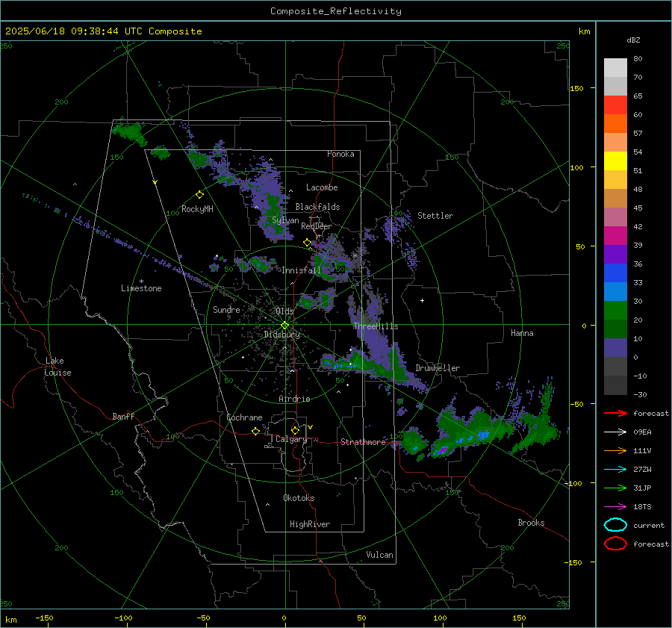Screen dimensions: 672x628
Task: Click the yellow radar-site diamond near Olds
Action: (x=285, y=326)
